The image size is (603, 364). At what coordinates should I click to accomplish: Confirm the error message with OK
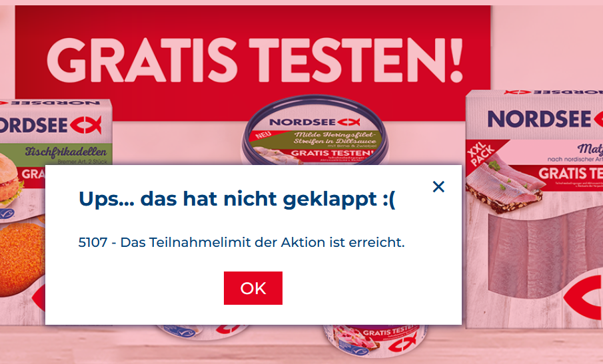253,288
